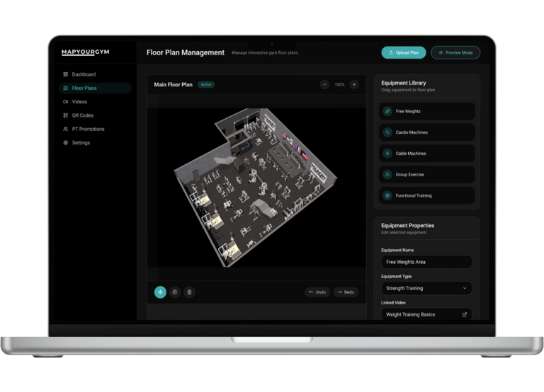Click the Free Weights dumbbell icon
544x392 pixels.
pos(387,111)
